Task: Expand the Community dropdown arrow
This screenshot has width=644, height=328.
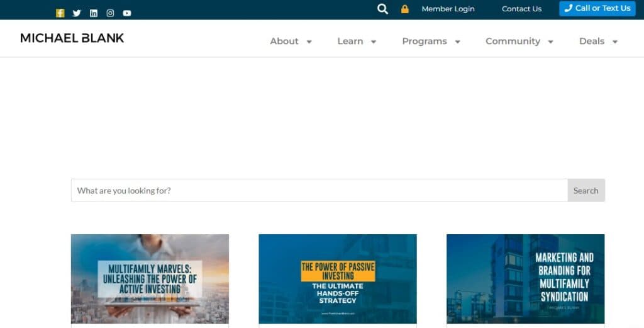Action: 551,42
